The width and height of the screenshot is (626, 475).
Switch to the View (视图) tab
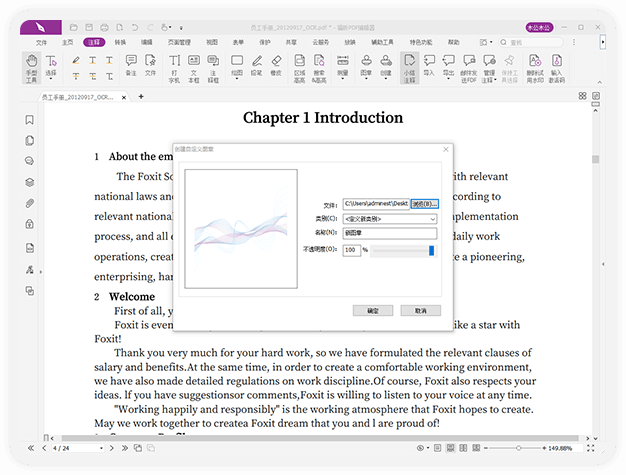pos(212,42)
